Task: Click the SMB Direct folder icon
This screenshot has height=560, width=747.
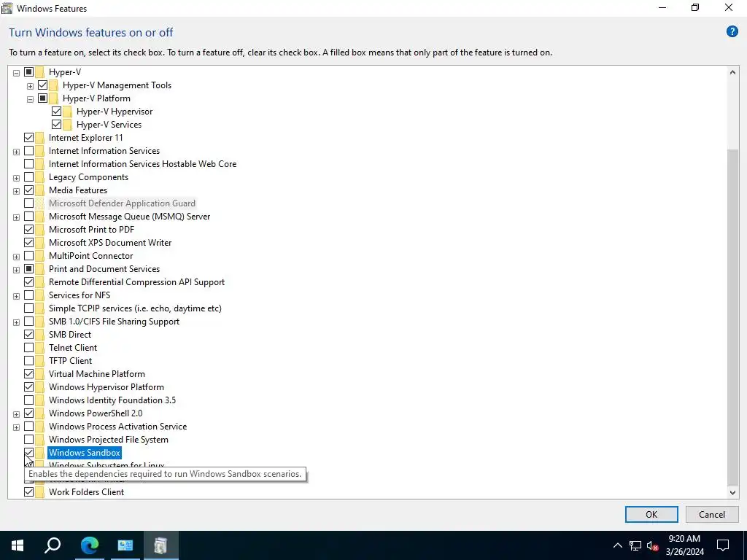Action: click(40, 334)
